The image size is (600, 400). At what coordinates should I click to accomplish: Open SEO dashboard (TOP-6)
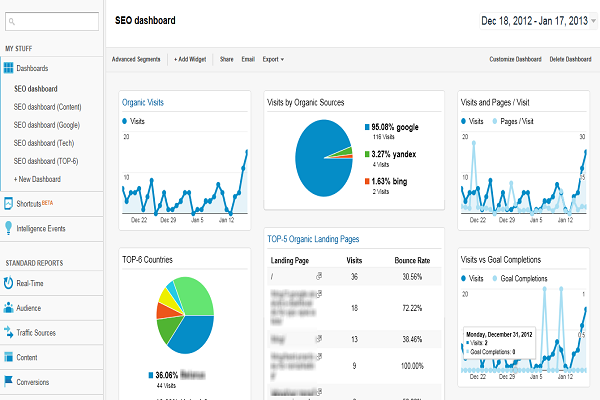click(x=46, y=161)
